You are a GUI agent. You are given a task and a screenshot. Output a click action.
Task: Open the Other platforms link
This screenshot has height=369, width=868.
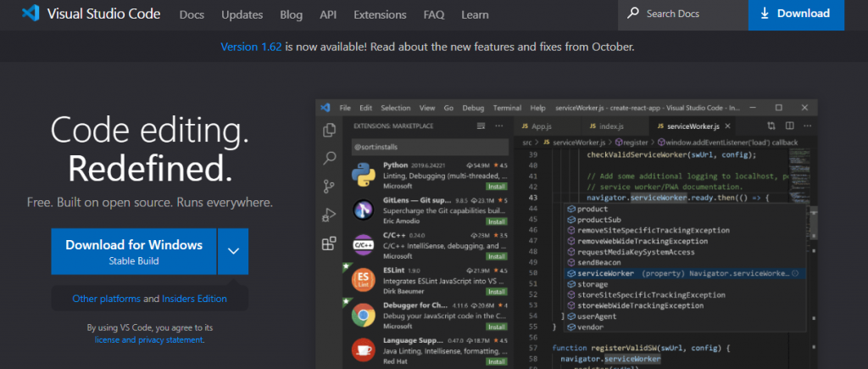[106, 299]
